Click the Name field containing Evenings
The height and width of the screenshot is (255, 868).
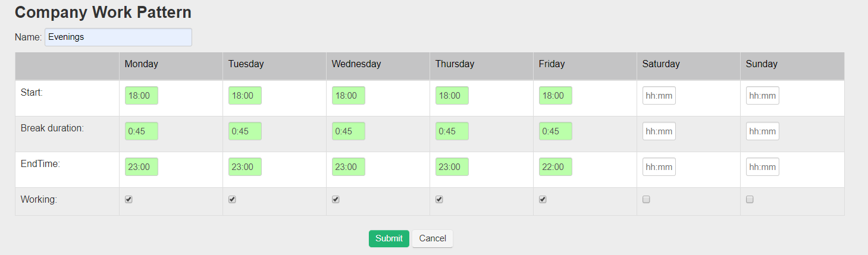(x=118, y=37)
